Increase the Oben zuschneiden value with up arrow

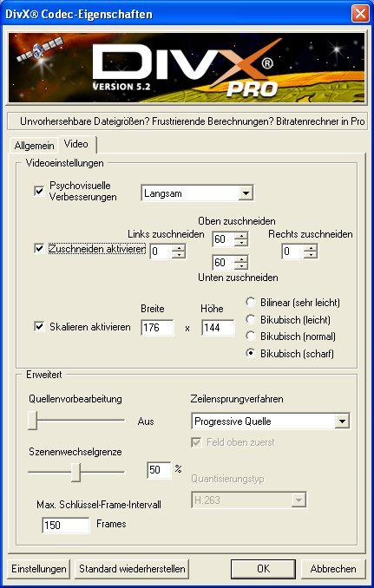point(241,236)
